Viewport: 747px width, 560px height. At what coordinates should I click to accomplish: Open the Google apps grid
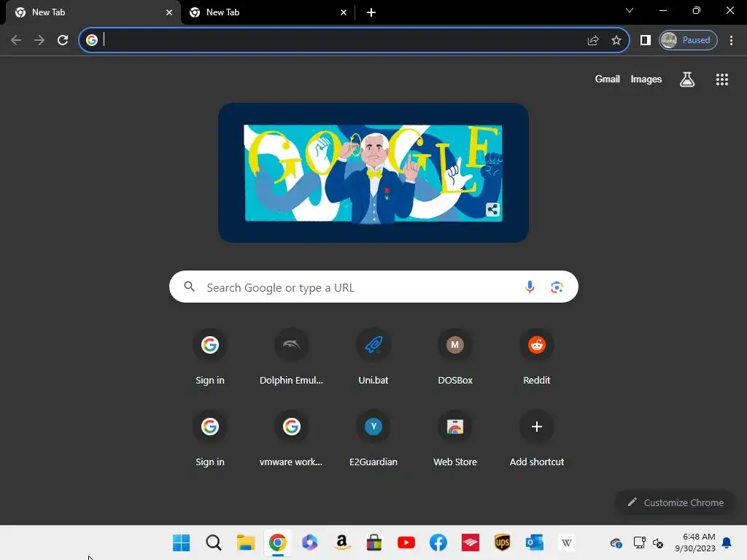click(721, 79)
